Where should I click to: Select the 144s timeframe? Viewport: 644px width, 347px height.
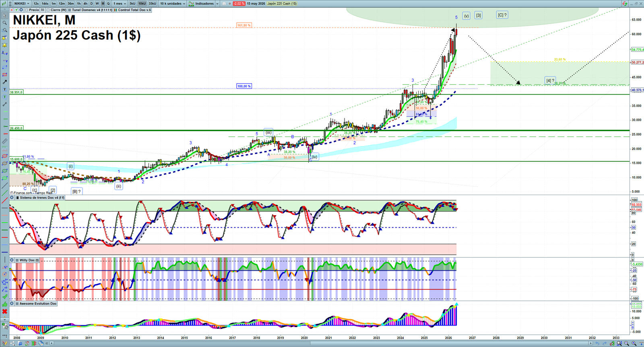(x=45, y=4)
